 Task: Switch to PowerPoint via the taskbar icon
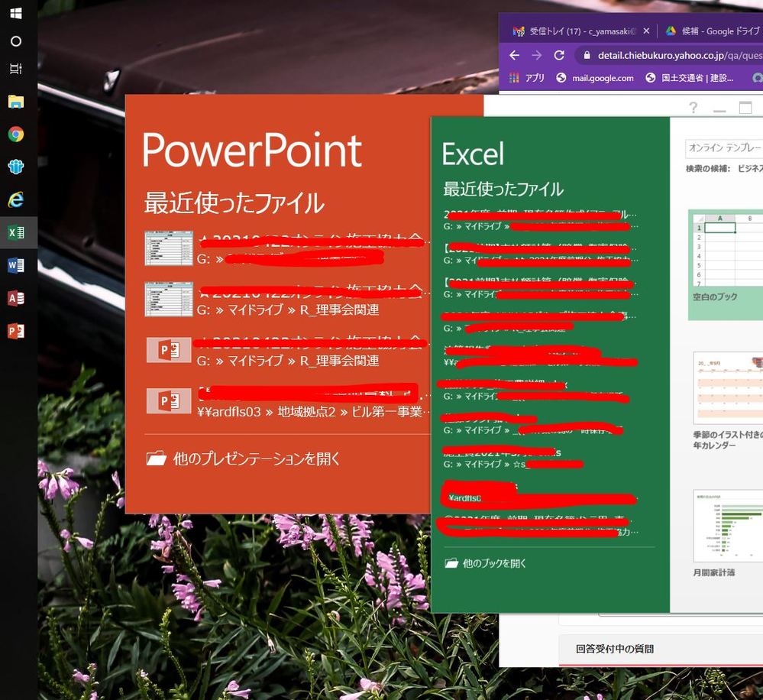click(x=16, y=331)
